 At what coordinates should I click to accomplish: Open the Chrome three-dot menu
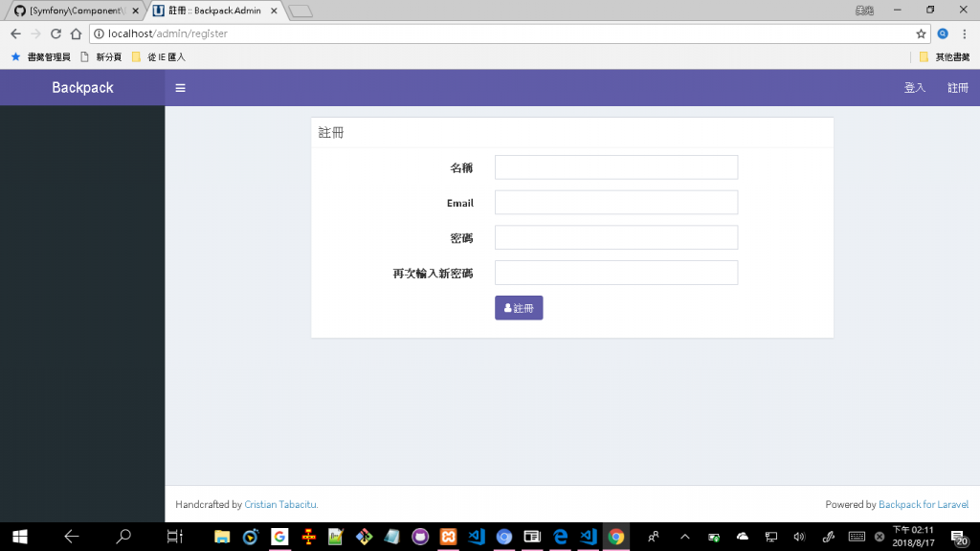pyautogui.click(x=965, y=33)
